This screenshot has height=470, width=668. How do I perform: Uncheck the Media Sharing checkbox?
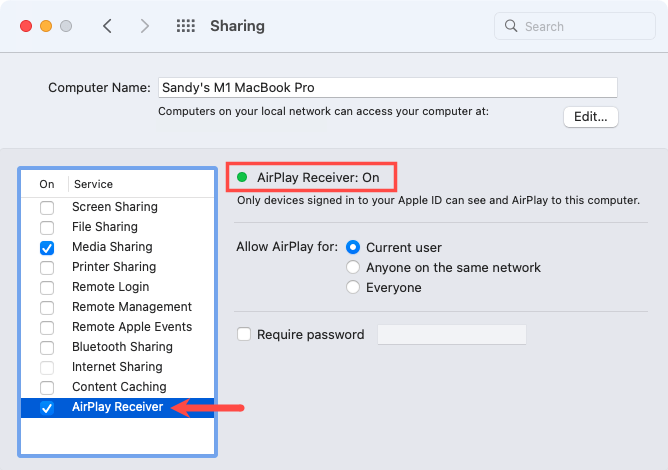pos(47,248)
